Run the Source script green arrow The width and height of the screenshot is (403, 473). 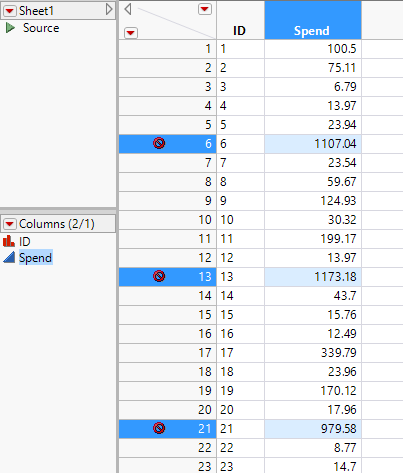10,28
